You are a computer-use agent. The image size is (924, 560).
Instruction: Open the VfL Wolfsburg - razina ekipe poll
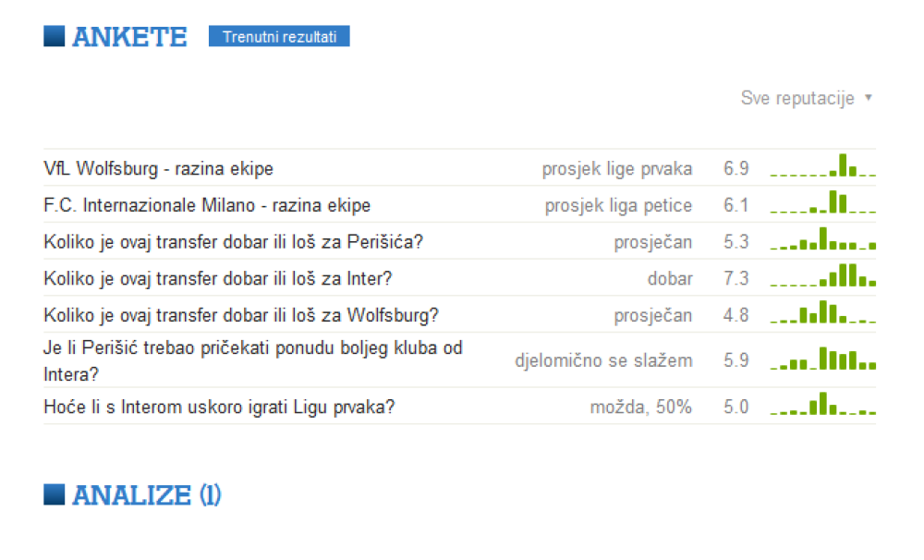pos(158,168)
